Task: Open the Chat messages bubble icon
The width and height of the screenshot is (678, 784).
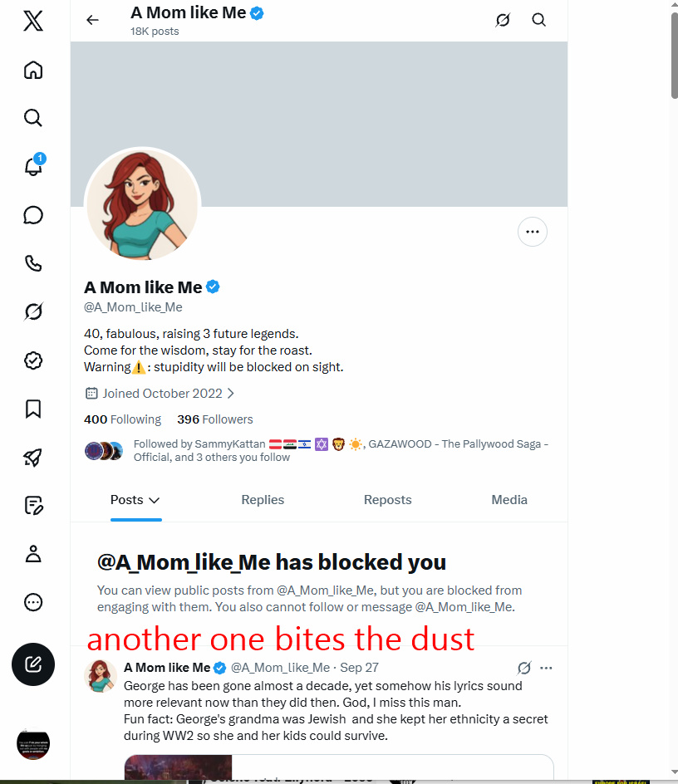Action: pos(33,215)
